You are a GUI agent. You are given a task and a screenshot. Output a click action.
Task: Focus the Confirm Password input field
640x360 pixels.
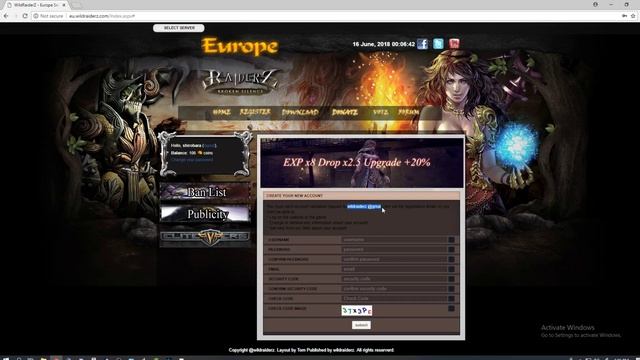tap(394, 259)
